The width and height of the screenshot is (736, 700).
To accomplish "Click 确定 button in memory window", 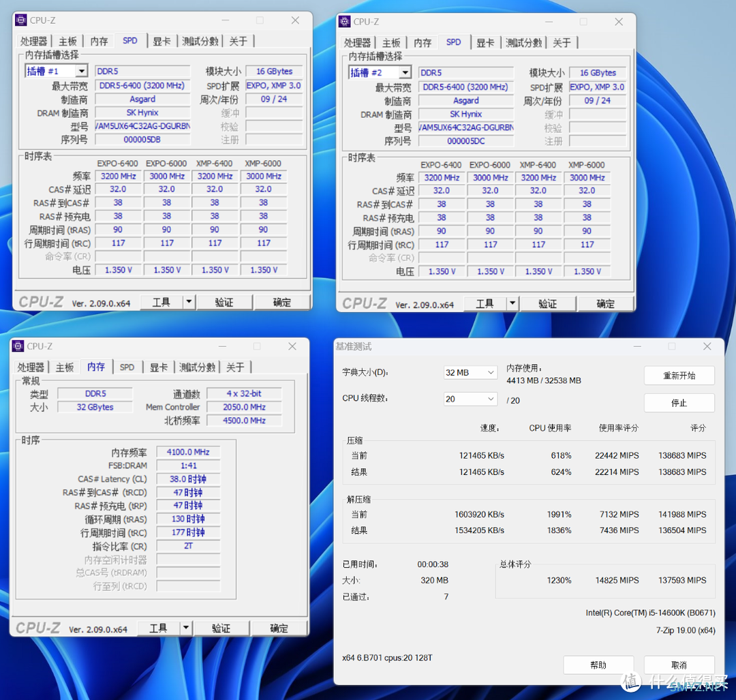I will pyautogui.click(x=279, y=628).
